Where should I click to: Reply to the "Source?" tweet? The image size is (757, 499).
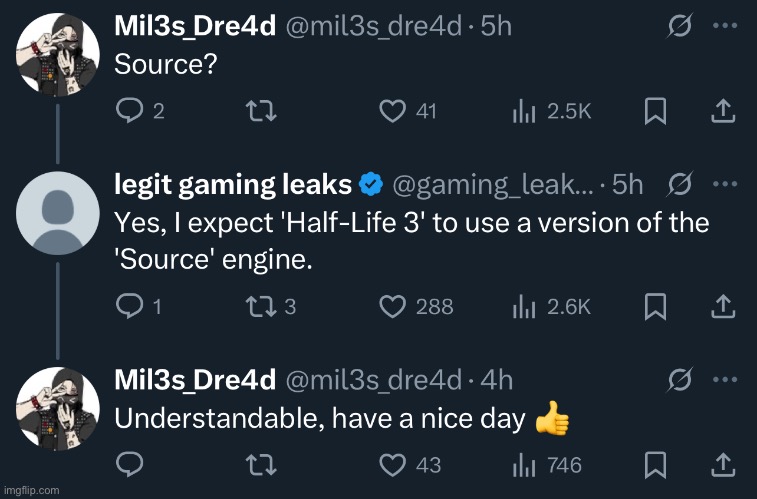pos(130,112)
